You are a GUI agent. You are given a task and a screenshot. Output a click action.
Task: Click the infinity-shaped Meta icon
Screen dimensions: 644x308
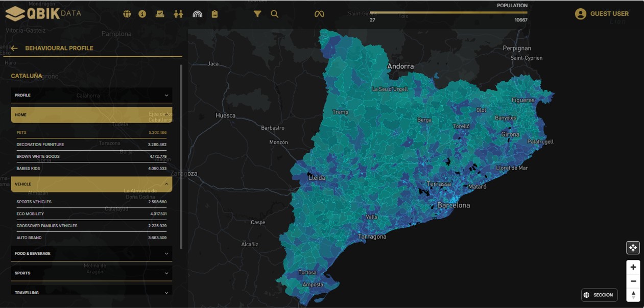319,14
